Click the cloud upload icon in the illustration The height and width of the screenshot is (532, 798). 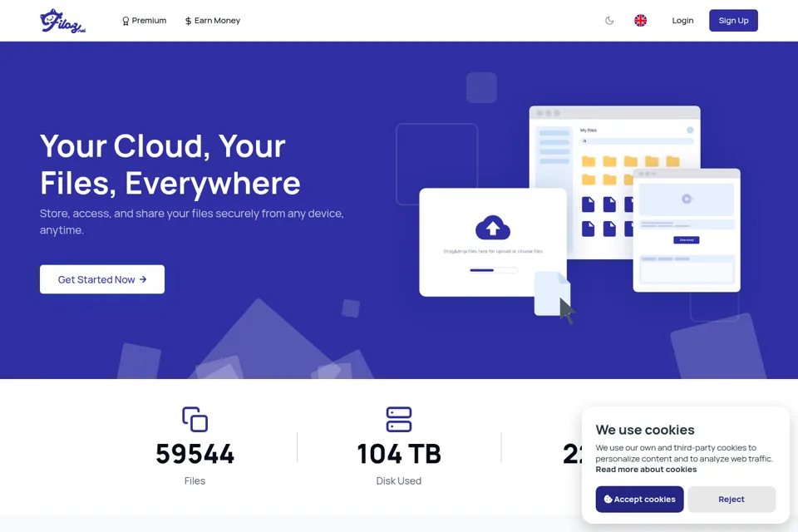click(x=493, y=228)
